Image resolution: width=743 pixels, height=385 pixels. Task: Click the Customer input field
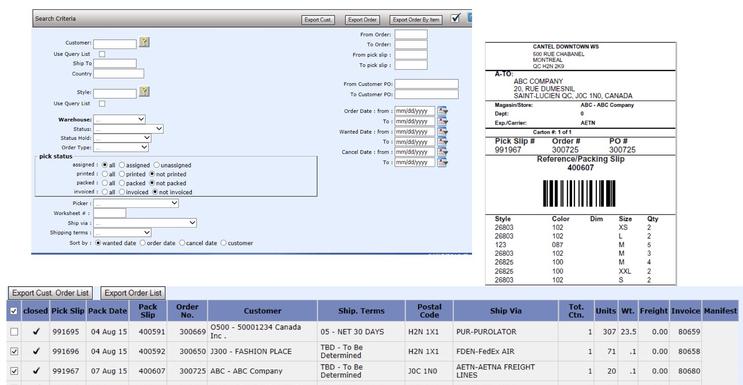(x=115, y=44)
